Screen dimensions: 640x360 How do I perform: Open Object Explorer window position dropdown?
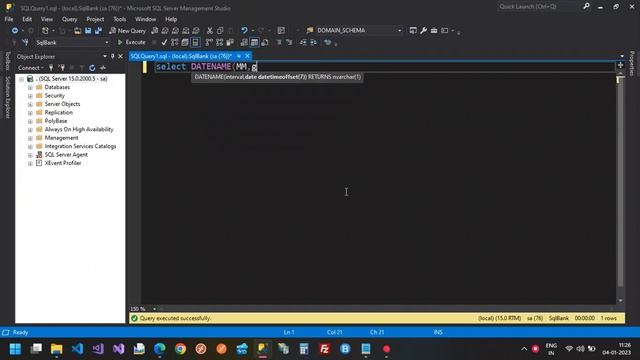(105, 56)
